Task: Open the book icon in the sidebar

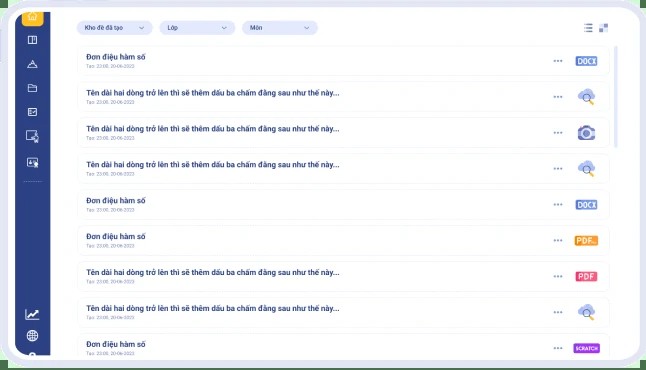Action: click(32, 40)
